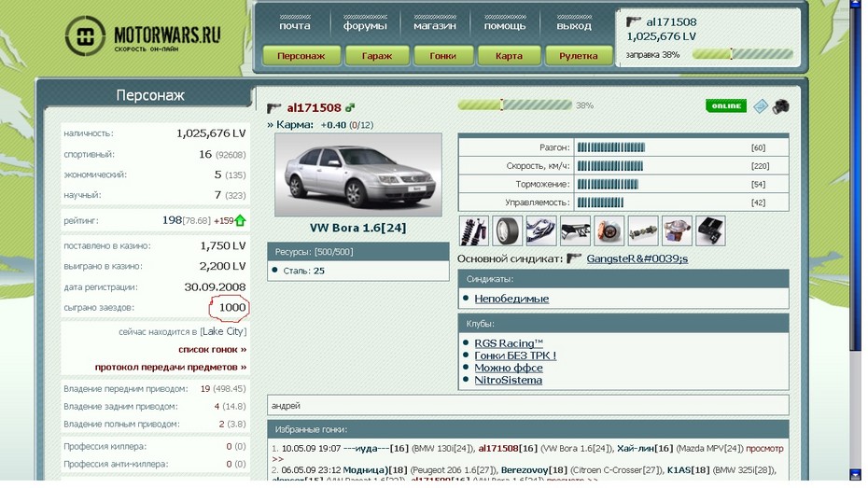Open the exhaust manifold part icon

(x=540, y=230)
